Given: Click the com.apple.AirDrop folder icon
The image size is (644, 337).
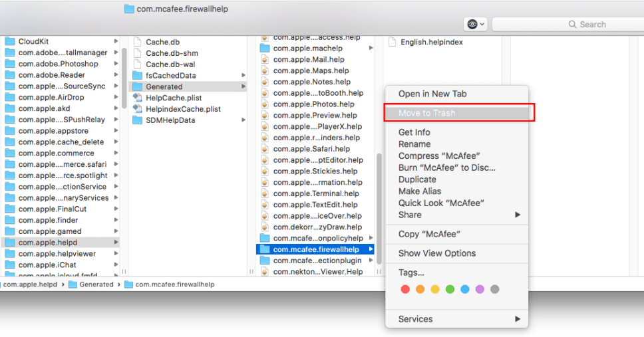Looking at the screenshot, I should pyautogui.click(x=10, y=97).
